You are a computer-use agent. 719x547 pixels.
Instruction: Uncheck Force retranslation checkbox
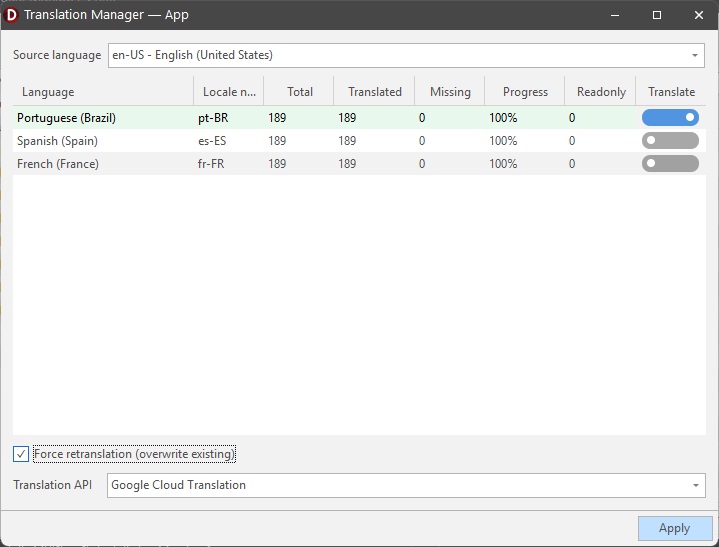tap(21, 454)
